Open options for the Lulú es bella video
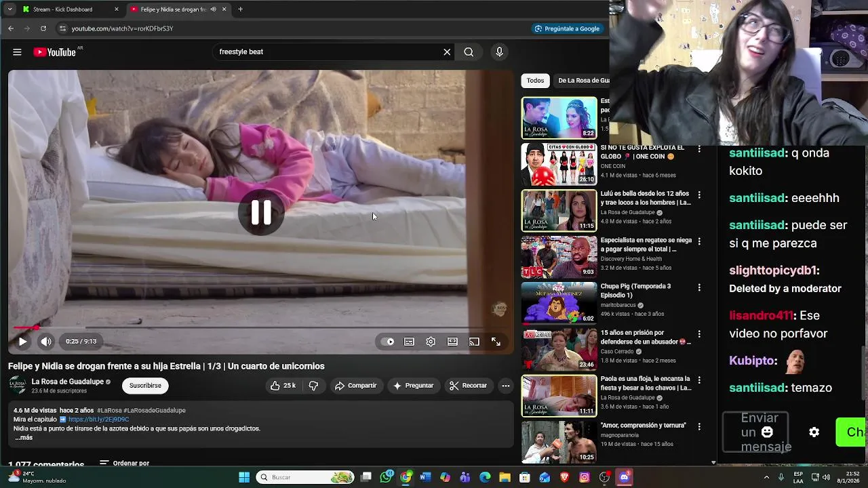868x488 pixels. point(699,195)
